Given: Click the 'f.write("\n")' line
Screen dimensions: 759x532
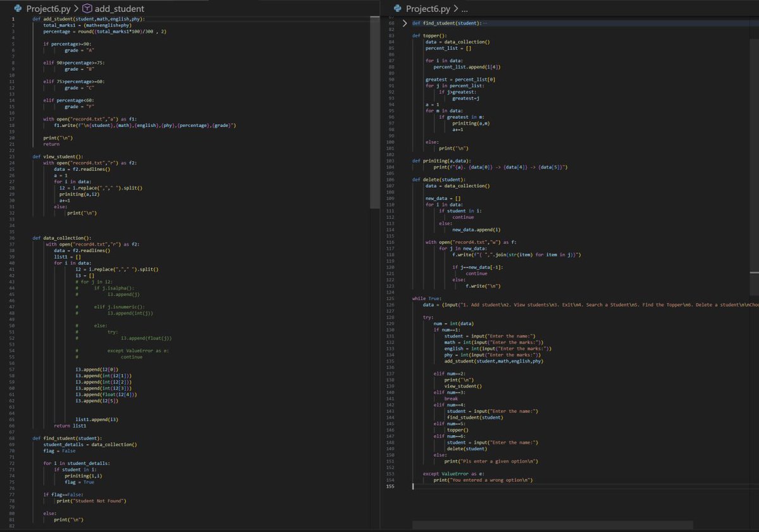Looking at the screenshot, I should 484,286.
